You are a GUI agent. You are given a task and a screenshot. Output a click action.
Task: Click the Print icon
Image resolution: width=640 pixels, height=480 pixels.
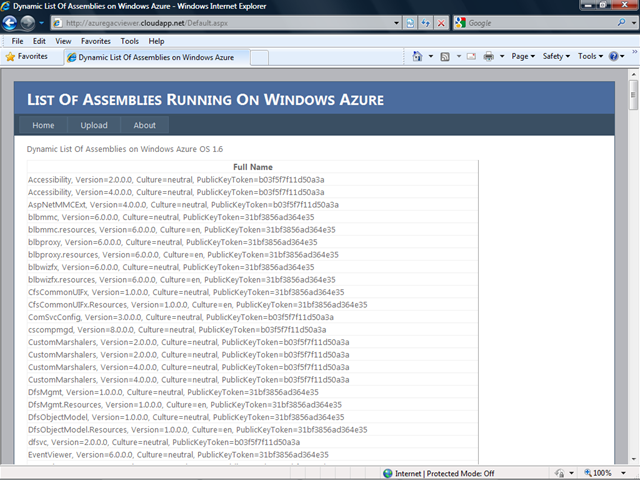[x=489, y=56]
